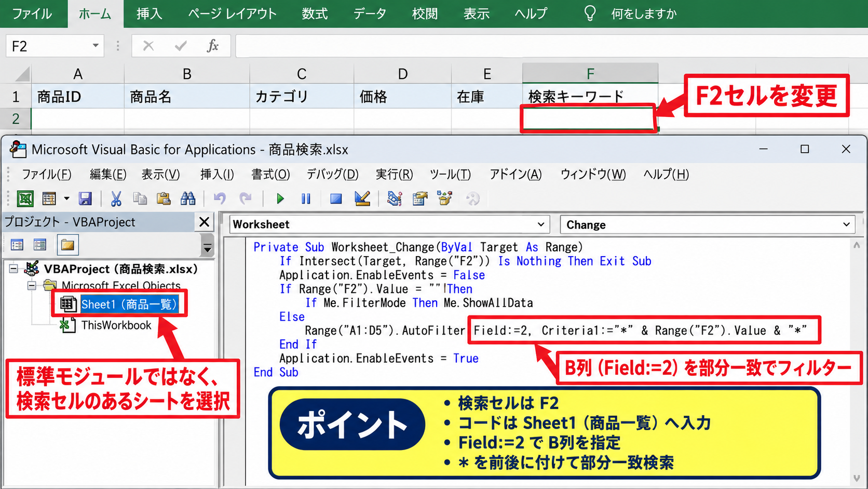Click the Reset stop square icon
This screenshot has height=489, width=868.
pyautogui.click(x=336, y=199)
